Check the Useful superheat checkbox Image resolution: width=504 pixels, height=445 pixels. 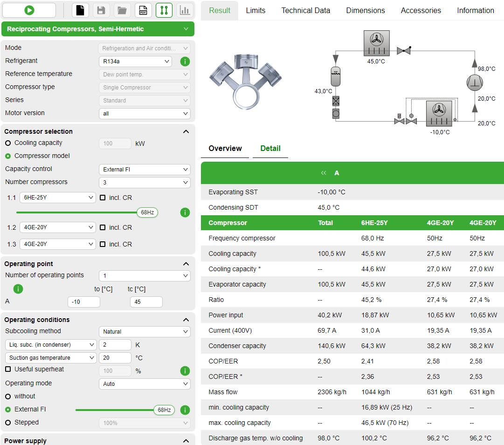[8, 369]
